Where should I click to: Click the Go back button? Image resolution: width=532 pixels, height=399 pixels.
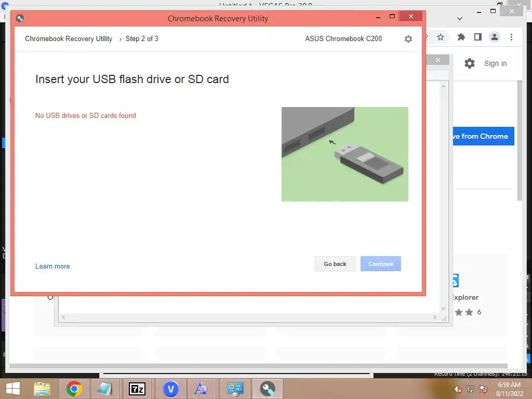point(335,263)
